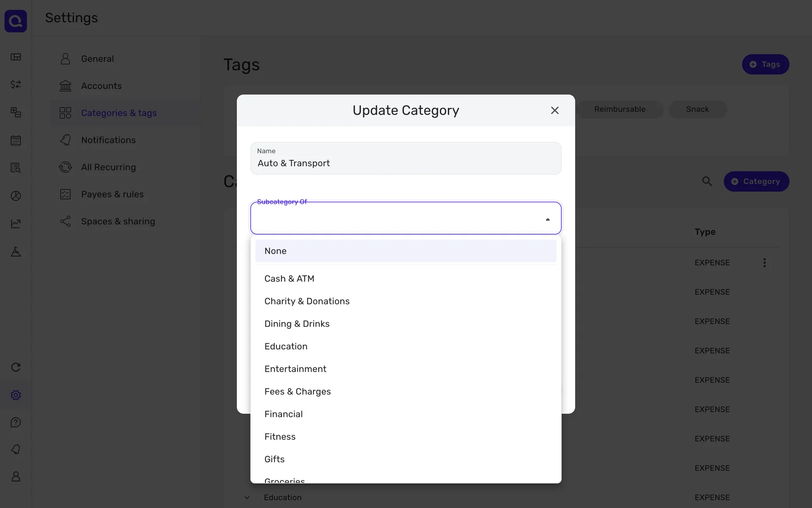Click the add Tags button

pos(765,64)
